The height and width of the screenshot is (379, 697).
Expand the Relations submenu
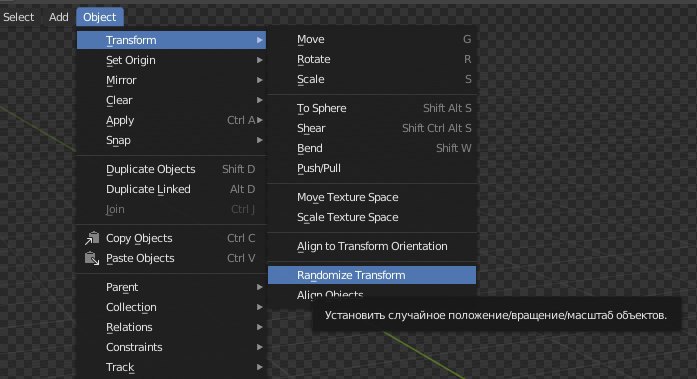[x=171, y=327]
